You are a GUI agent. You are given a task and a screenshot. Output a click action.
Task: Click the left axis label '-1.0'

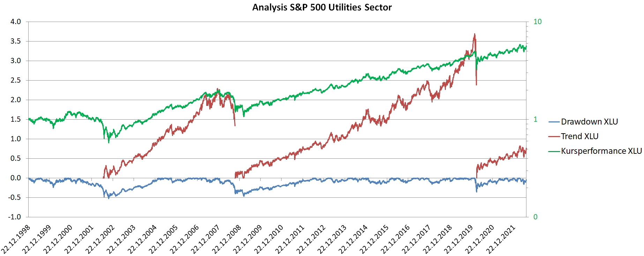[x=15, y=217]
